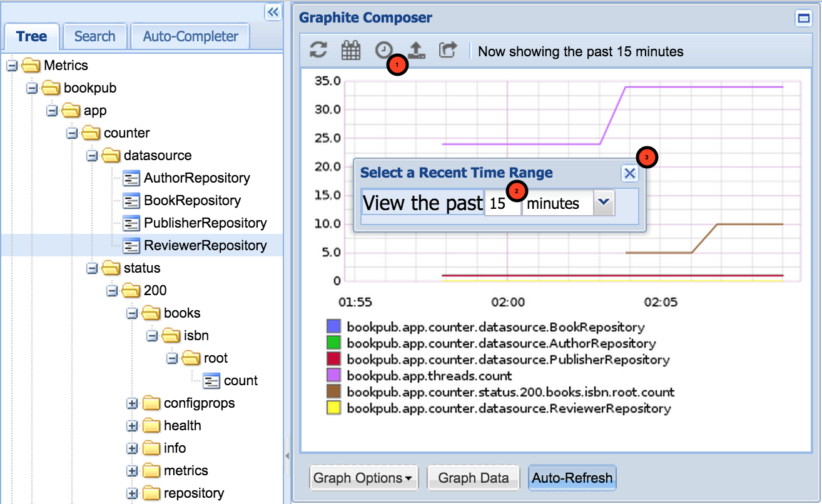Viewport: 822px width, 504px height.
Task: Select BookRepository in the tree
Action: (192, 201)
